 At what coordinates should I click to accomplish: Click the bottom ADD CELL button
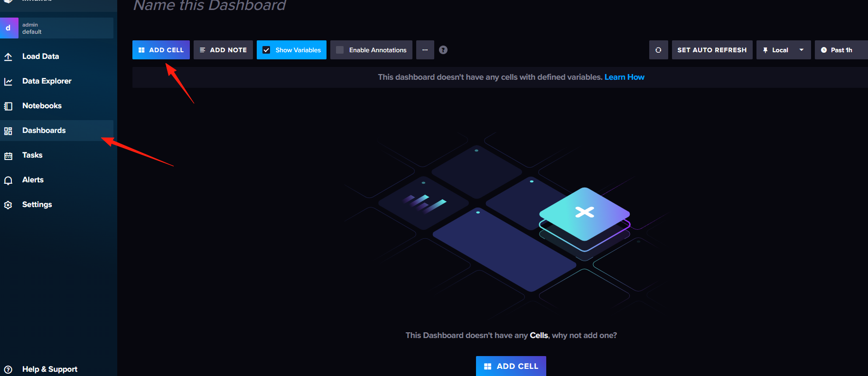tap(511, 366)
